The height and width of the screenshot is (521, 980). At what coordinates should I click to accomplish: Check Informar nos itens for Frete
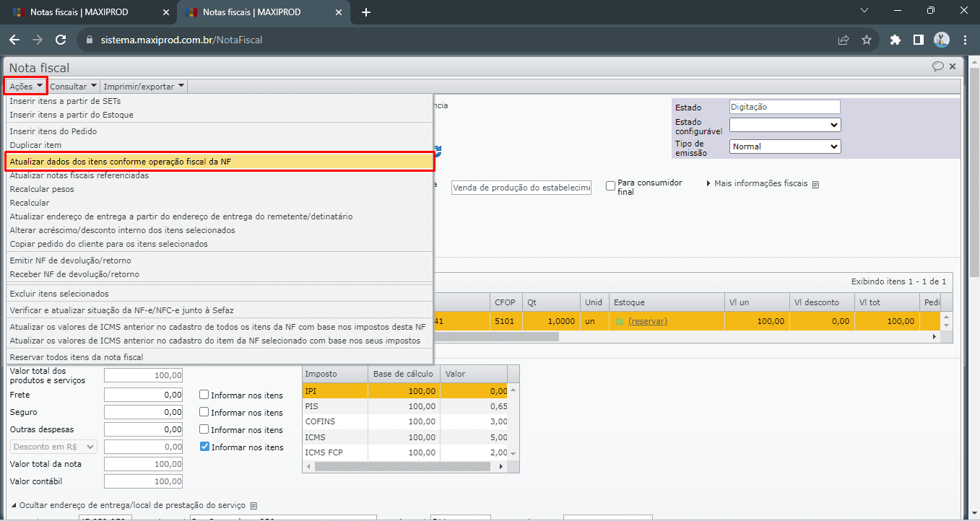[x=204, y=395]
